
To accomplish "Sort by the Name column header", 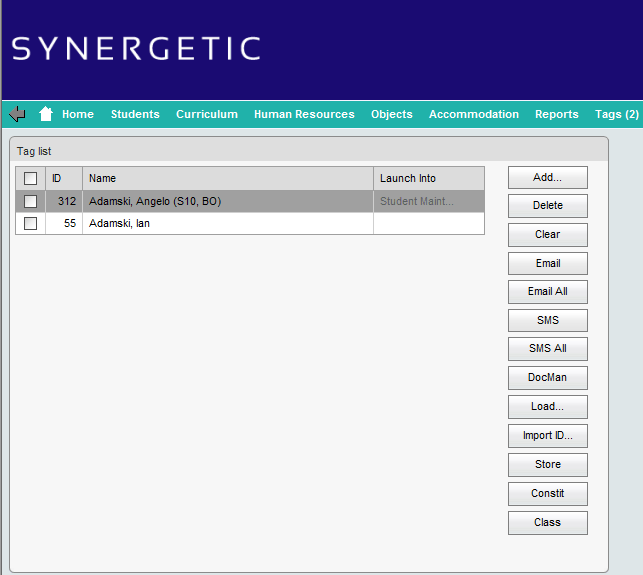I will (x=228, y=178).
